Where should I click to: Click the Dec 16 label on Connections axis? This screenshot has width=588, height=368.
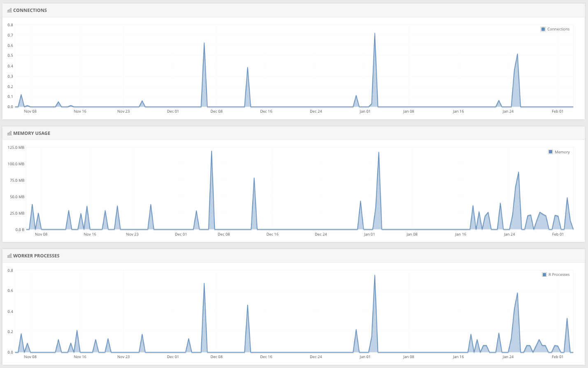coord(266,111)
